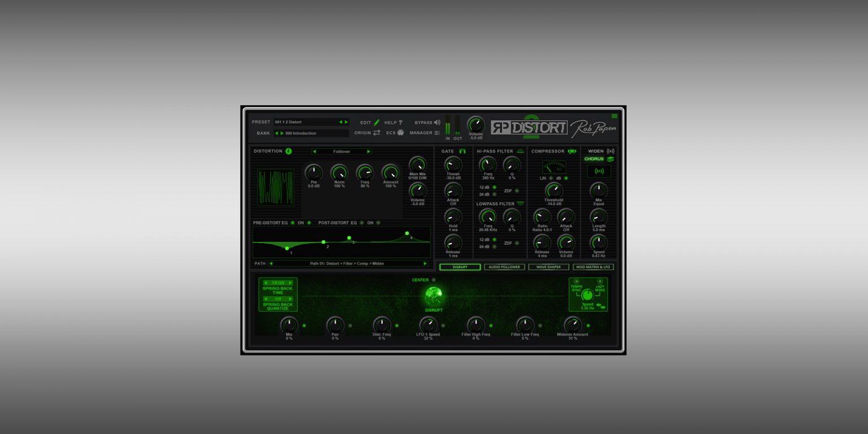Bypass the plugin with the BYPASS button

click(x=428, y=121)
